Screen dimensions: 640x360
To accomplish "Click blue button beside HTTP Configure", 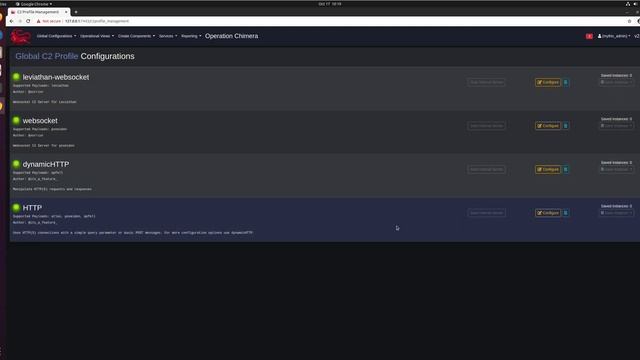I will pyautogui.click(x=566, y=213).
